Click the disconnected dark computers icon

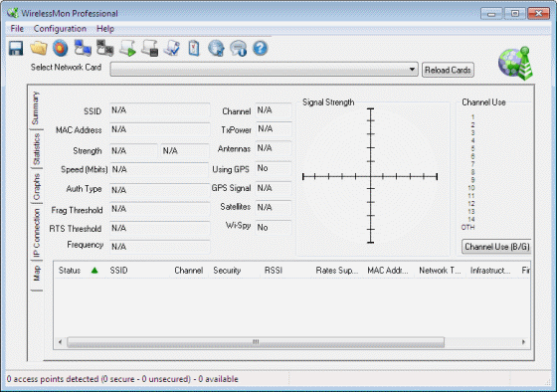point(105,49)
